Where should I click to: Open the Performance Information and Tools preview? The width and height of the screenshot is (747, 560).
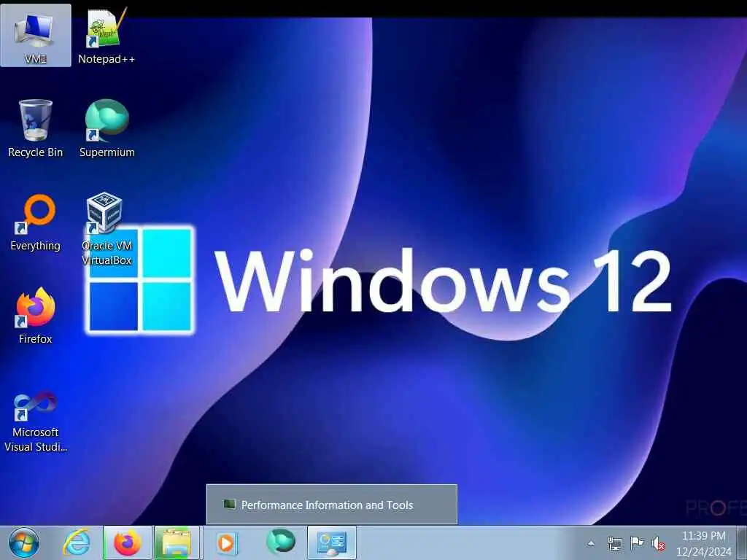tap(332, 505)
